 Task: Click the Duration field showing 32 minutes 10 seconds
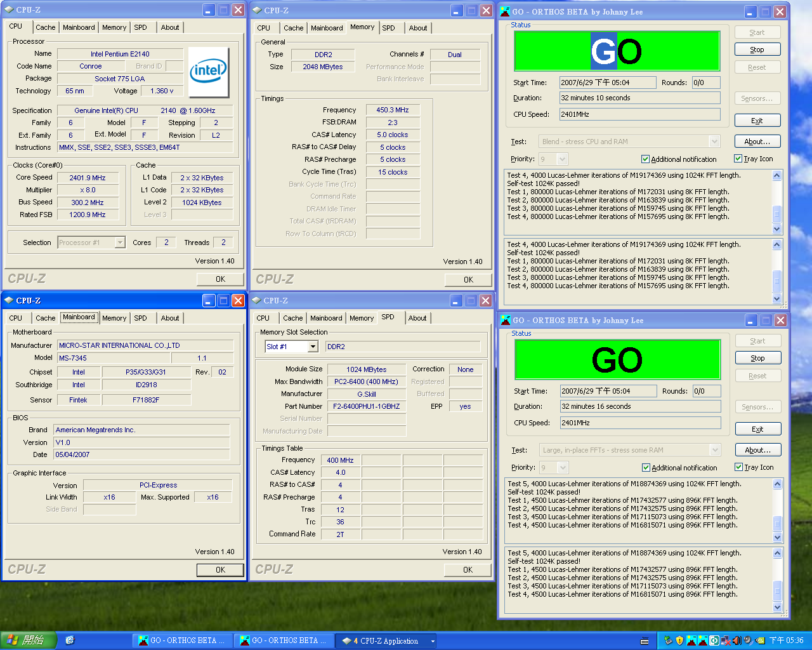coord(639,98)
